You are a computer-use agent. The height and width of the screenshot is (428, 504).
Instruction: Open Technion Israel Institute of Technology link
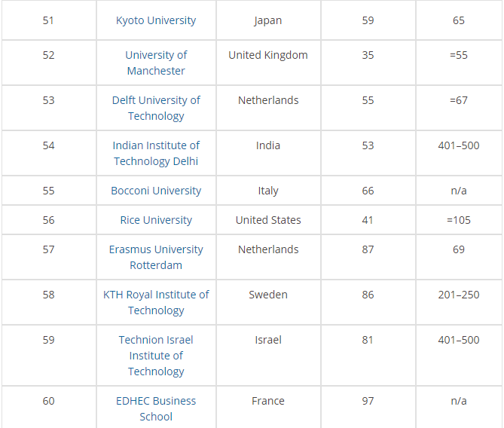tap(156, 355)
